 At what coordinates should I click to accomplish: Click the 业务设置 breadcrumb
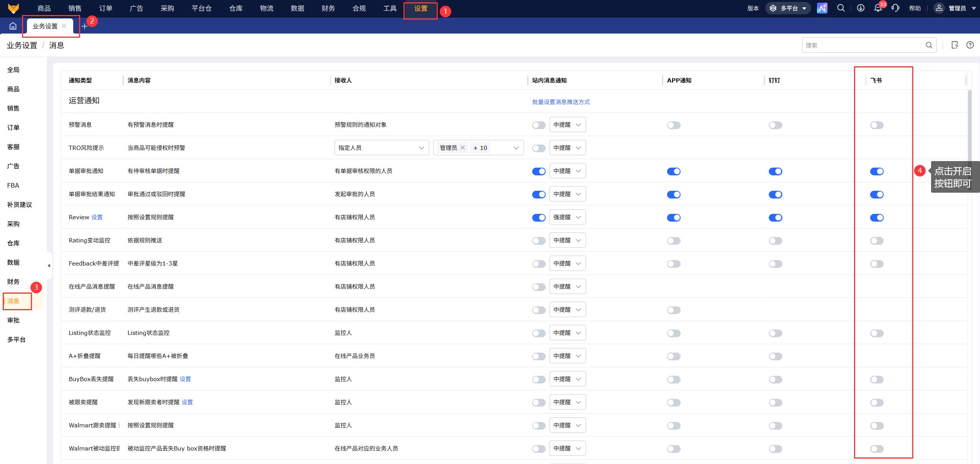coord(22,45)
